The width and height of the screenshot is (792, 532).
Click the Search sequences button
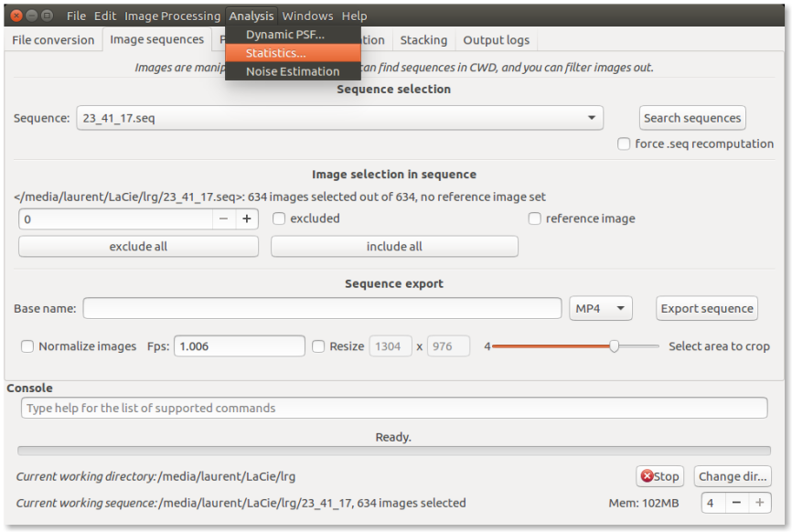692,118
